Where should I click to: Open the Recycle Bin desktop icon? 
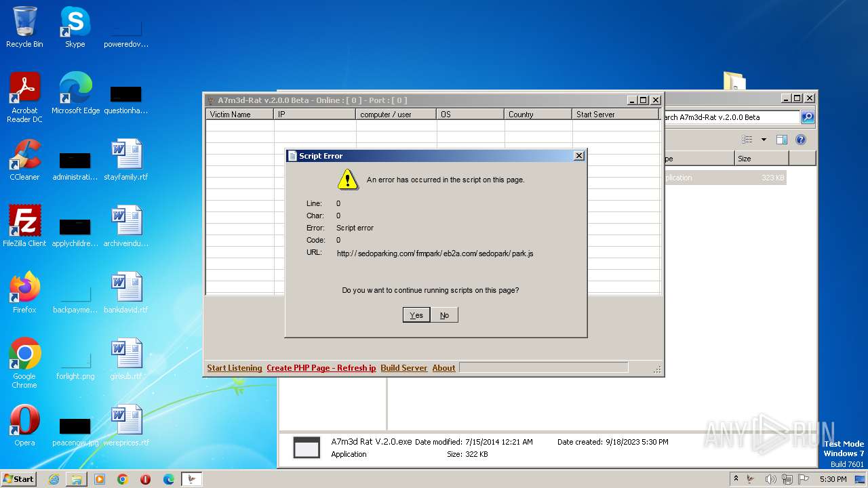24,27
